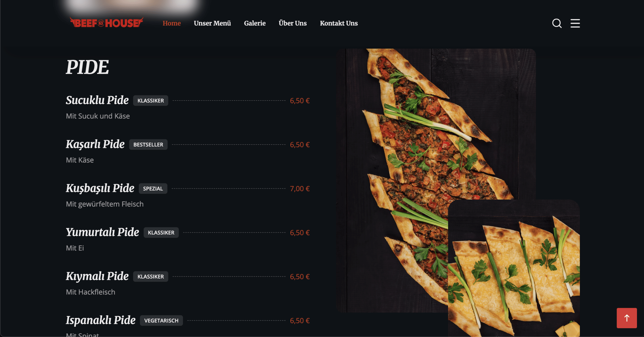Click the search magnifier icon
Image resolution: width=644 pixels, height=337 pixels.
557,23
